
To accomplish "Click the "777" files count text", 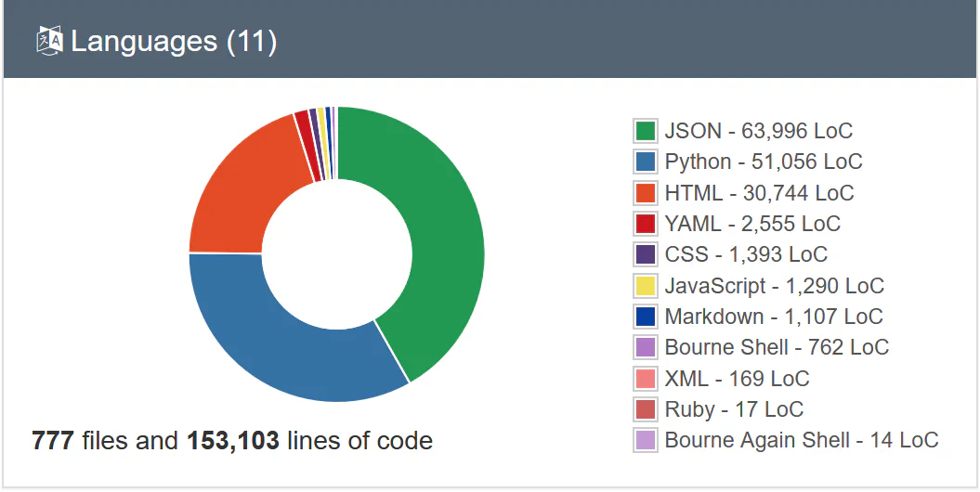I will [x=53, y=440].
